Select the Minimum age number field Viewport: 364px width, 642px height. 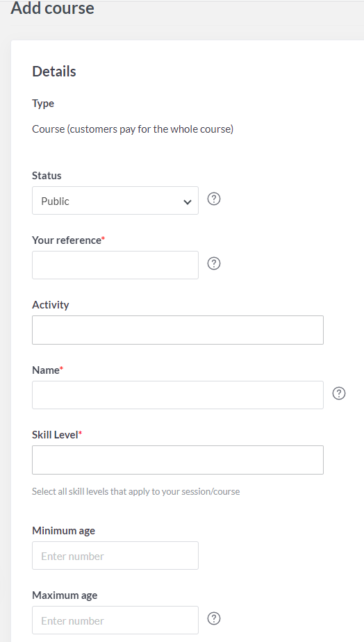point(115,556)
